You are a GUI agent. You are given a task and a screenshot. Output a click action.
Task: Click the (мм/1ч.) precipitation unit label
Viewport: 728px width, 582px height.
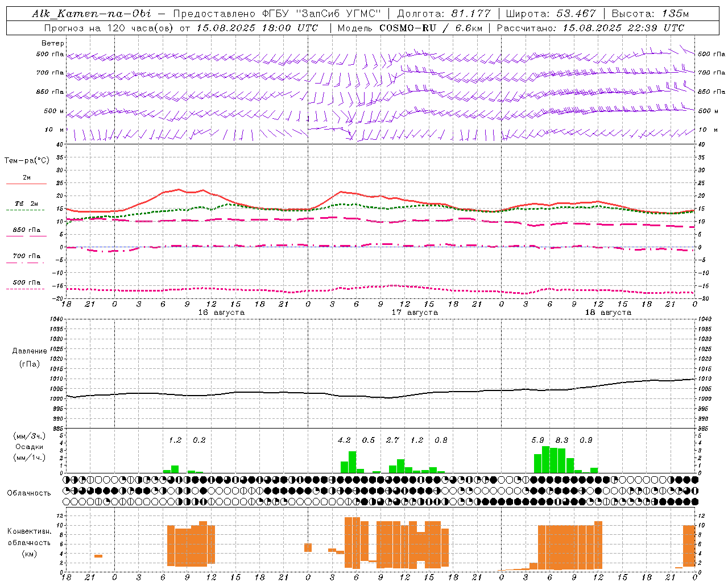tap(30, 458)
